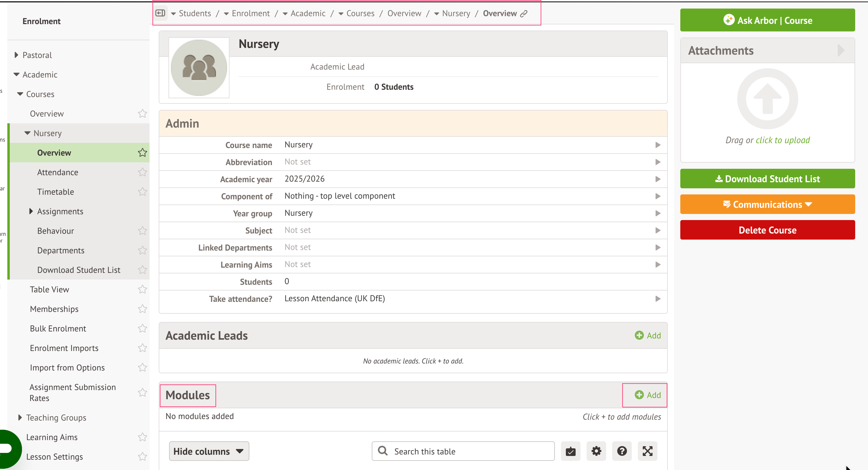
Task: Select Timetable from the Nursery sidebar menu
Action: 56,192
